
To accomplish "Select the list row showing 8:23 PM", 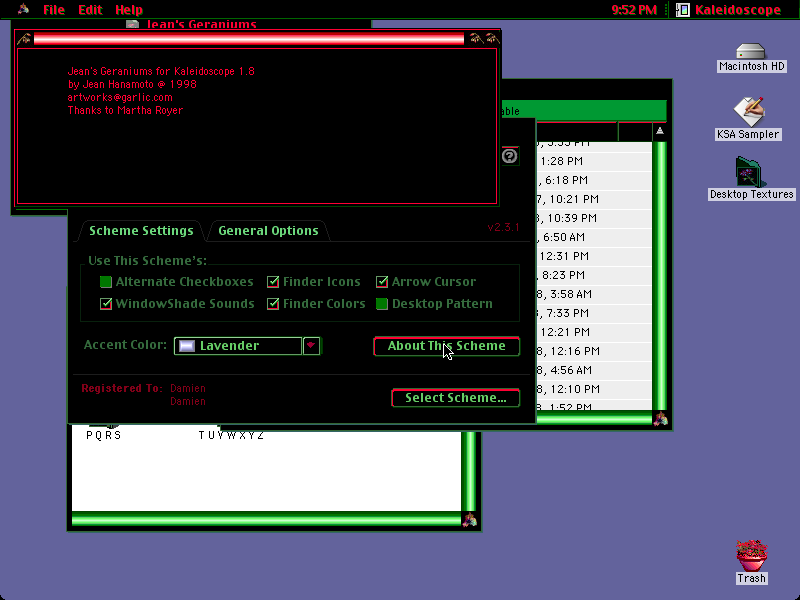I will (594, 275).
